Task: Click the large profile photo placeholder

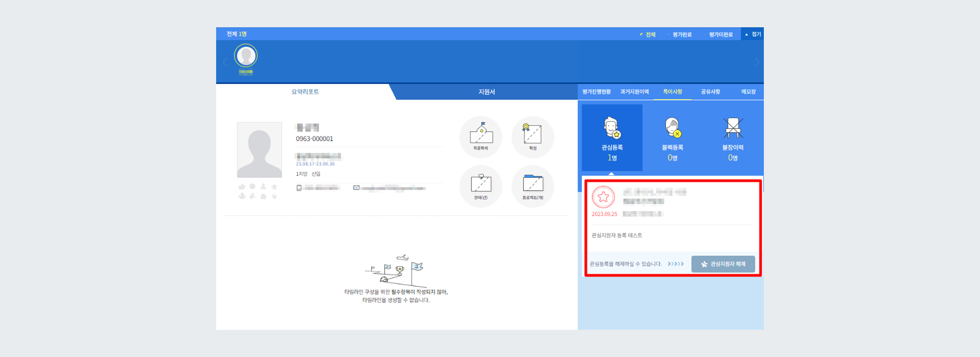Action: 259,150
